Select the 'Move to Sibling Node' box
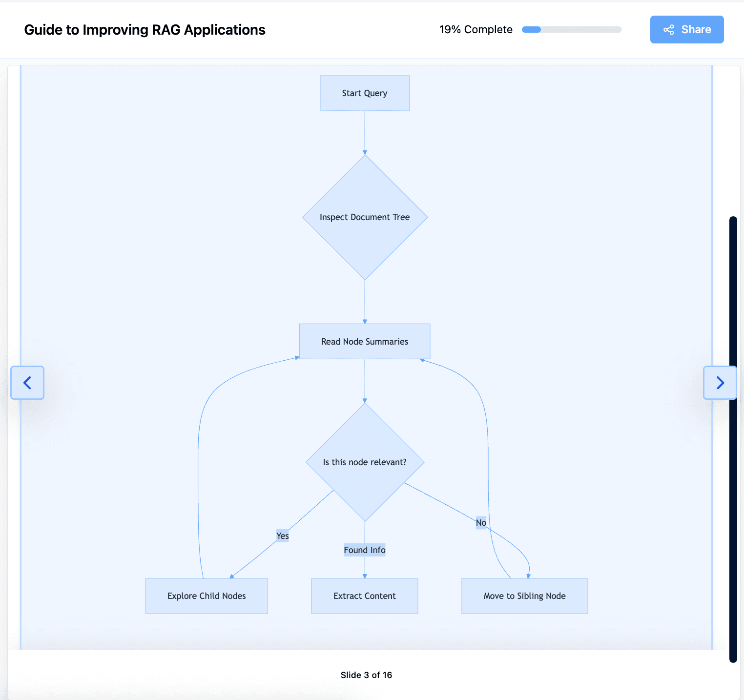This screenshot has width=744, height=700. tap(524, 596)
